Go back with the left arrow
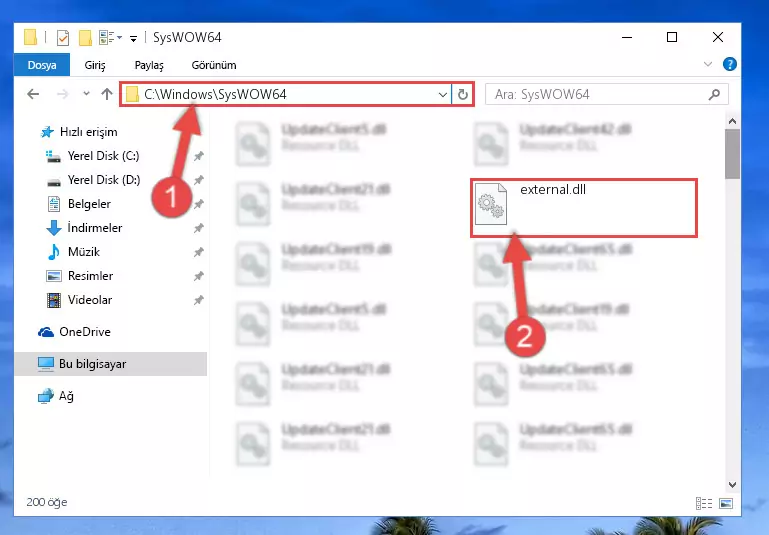The height and width of the screenshot is (535, 769). point(33,94)
